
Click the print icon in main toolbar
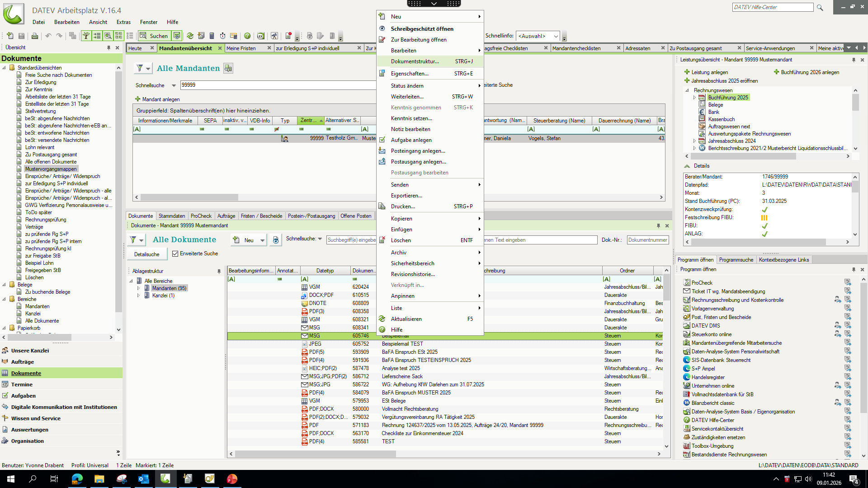click(34, 36)
